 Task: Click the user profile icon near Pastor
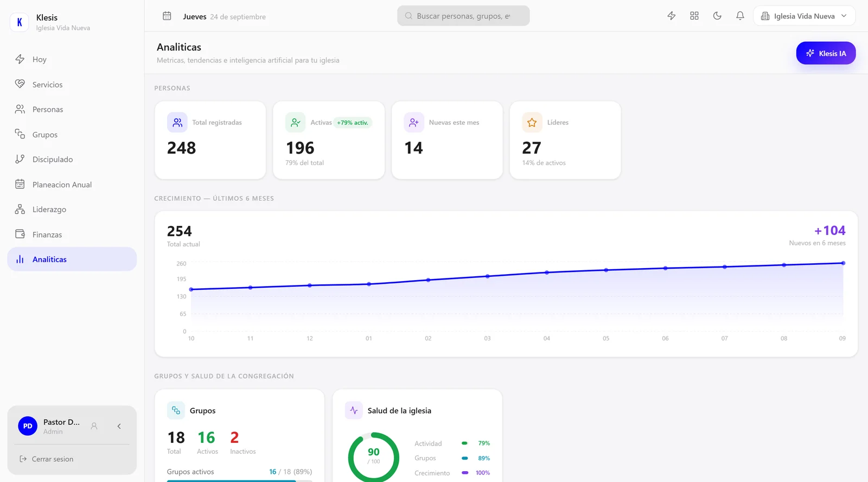click(94, 426)
